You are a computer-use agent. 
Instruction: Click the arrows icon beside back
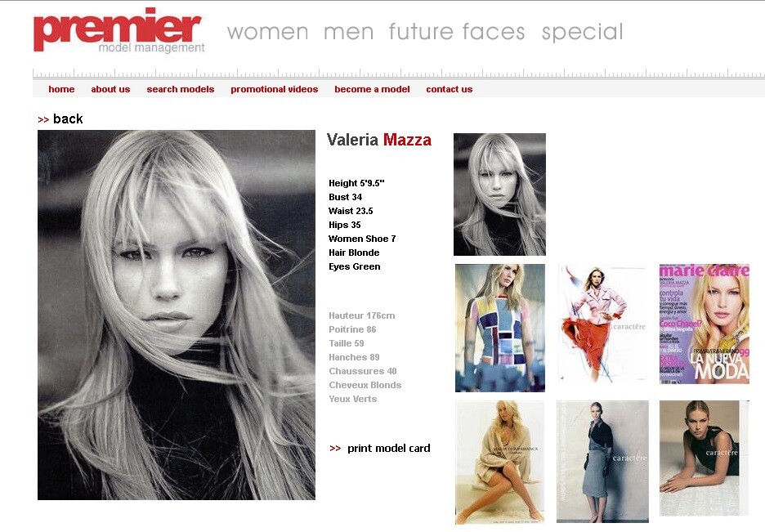click(x=43, y=119)
